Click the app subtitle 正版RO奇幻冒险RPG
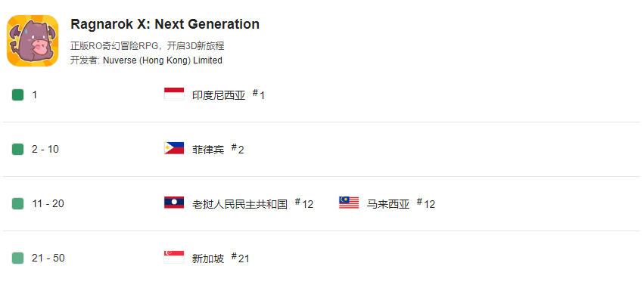Viewport: 644px width, 294px height. [x=116, y=46]
